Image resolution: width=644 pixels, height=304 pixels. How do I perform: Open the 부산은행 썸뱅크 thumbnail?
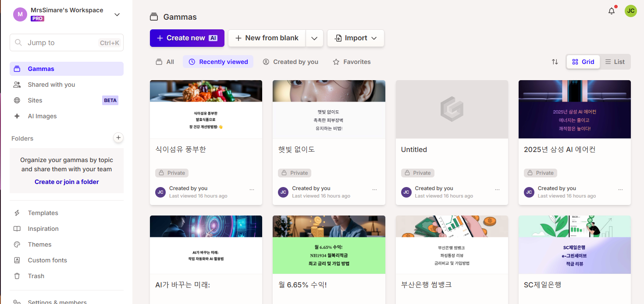(452, 245)
